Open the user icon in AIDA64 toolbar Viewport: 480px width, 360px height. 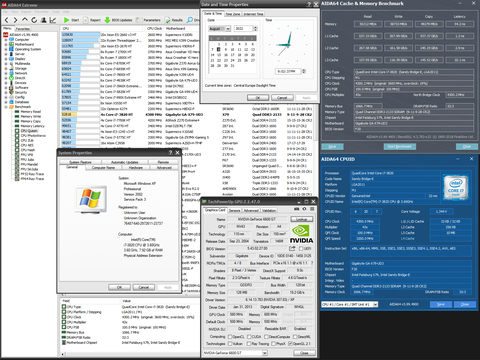coord(43,20)
